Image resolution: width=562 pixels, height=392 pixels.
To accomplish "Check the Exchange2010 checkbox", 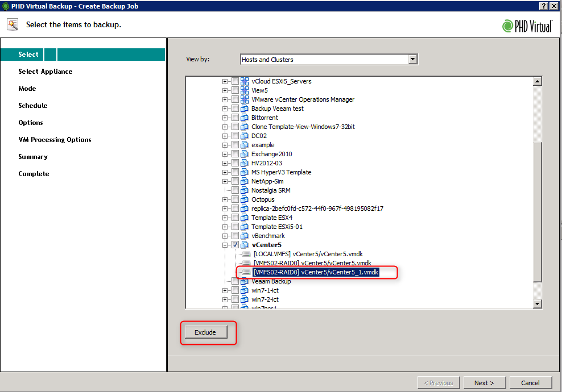I will pyautogui.click(x=235, y=154).
